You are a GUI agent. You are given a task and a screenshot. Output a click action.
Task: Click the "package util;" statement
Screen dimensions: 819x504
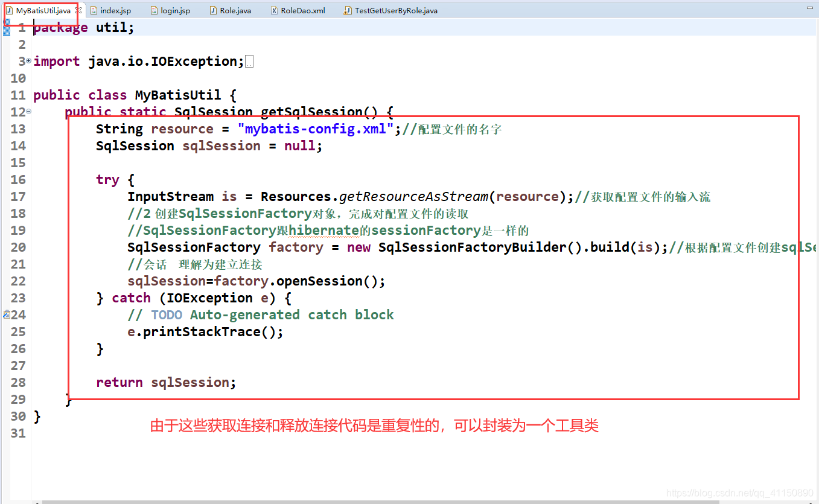click(84, 27)
